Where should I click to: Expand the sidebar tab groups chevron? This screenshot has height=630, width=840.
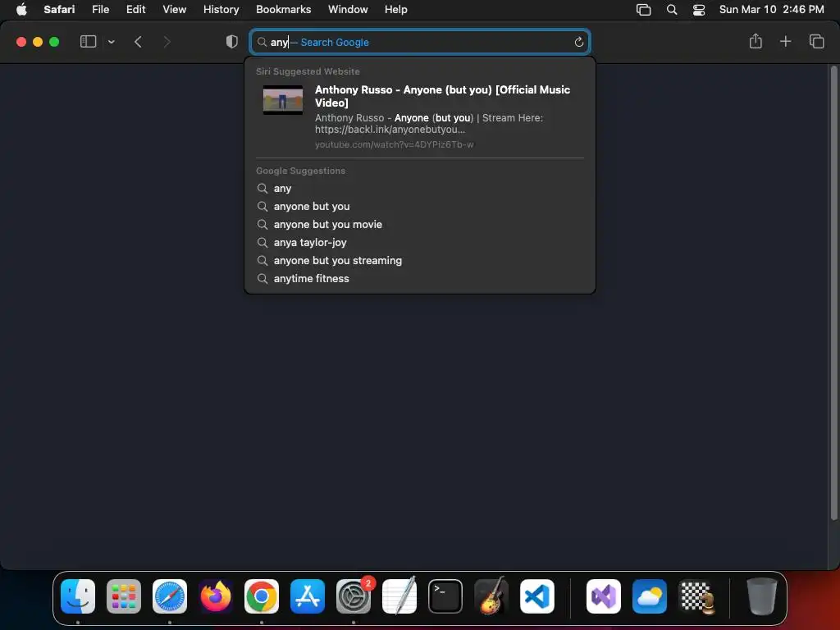pos(111,42)
